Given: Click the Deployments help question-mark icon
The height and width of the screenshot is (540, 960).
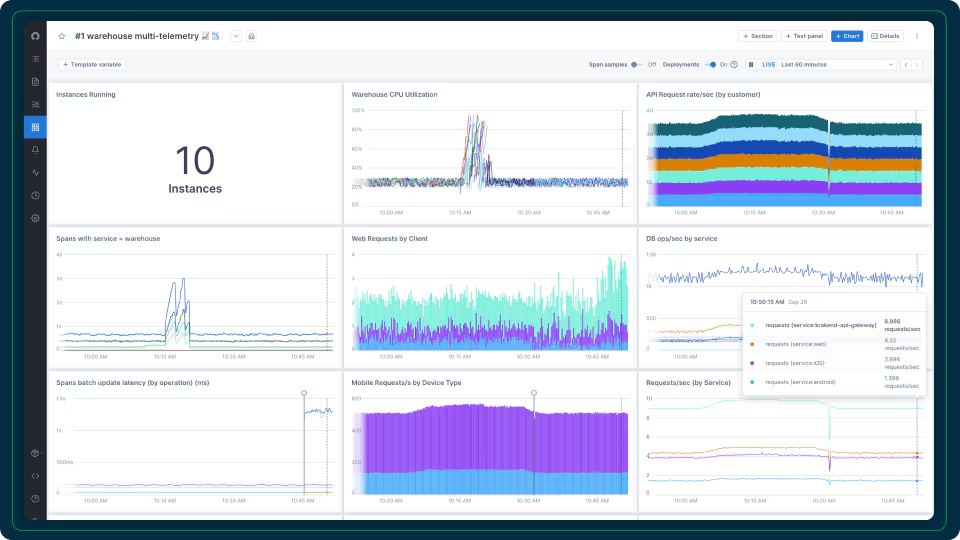Looking at the screenshot, I should pos(734,64).
